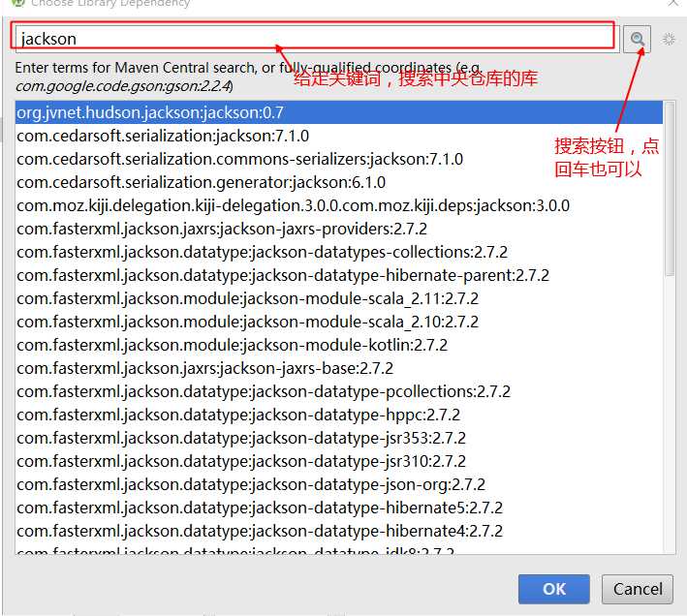Select jackson-jaxrs-base:2.7.2 entry
The width and height of the screenshot is (687, 616).
coord(339,368)
